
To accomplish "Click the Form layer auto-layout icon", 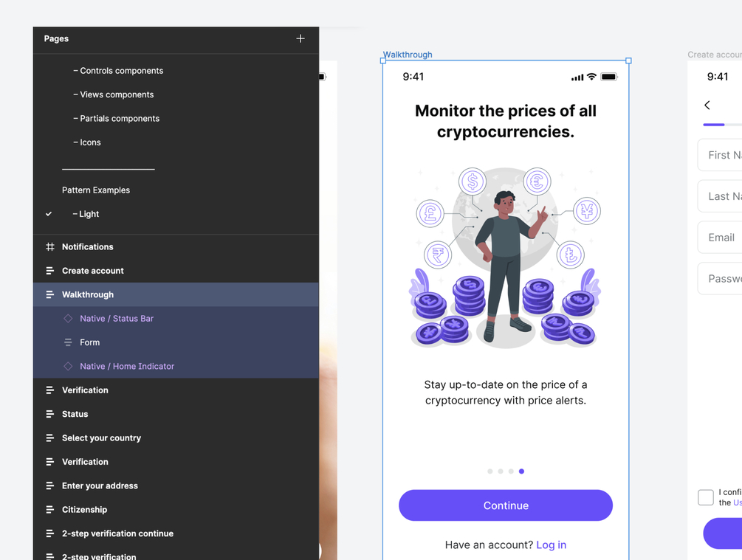I will (68, 342).
